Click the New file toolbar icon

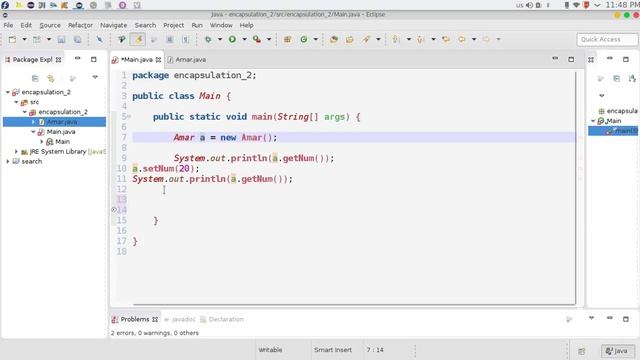click(x=13, y=40)
